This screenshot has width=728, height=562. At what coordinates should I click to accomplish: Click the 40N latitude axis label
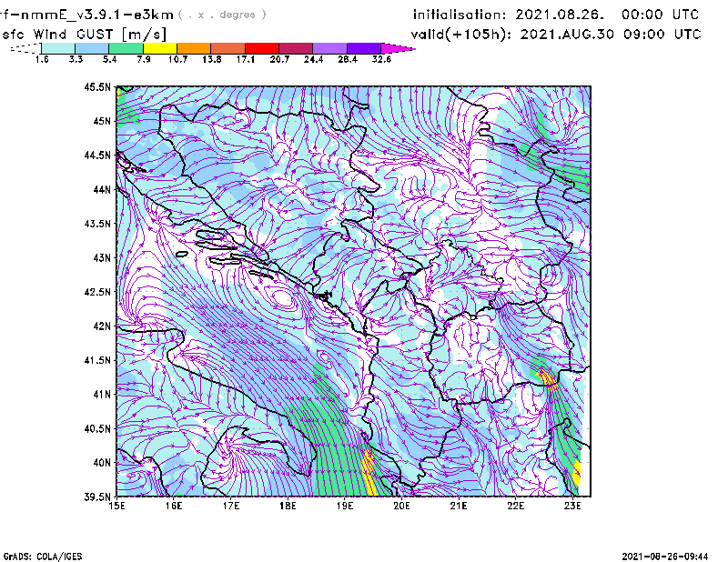(102, 463)
